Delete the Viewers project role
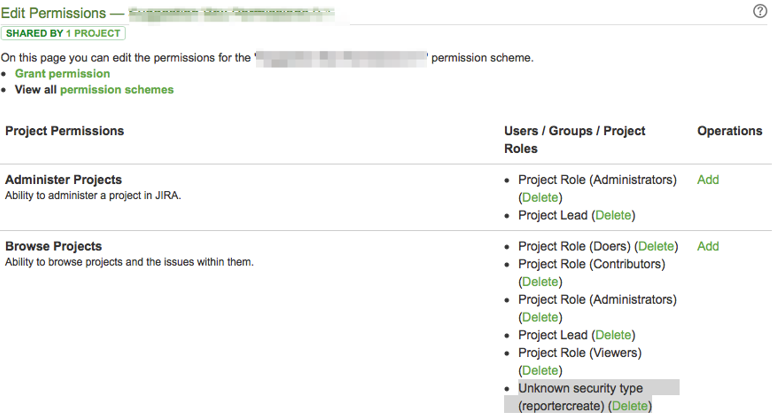Image resolution: width=783 pixels, height=417 pixels. click(540, 370)
